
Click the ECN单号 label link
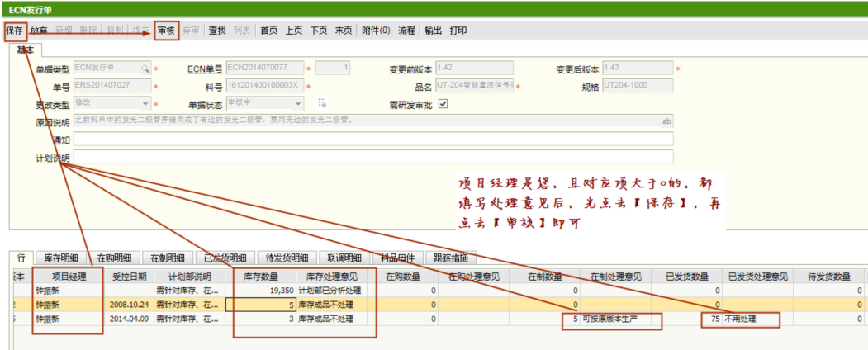(x=204, y=69)
